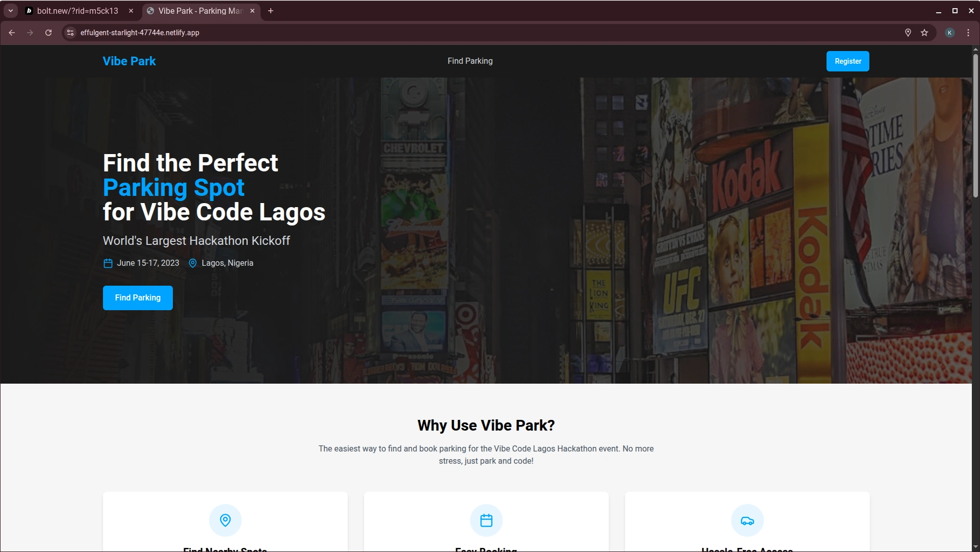Open Chrome three-dot menu

pos(968,33)
